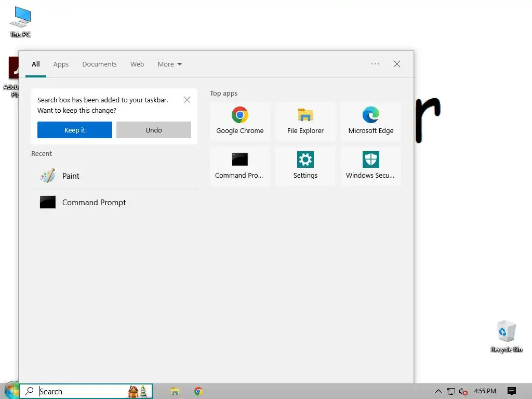532x399 pixels.
Task: Click the Keep it button
Action: click(75, 130)
